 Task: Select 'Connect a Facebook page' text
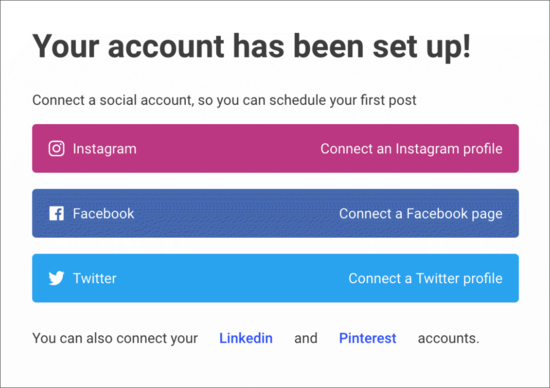coord(421,214)
